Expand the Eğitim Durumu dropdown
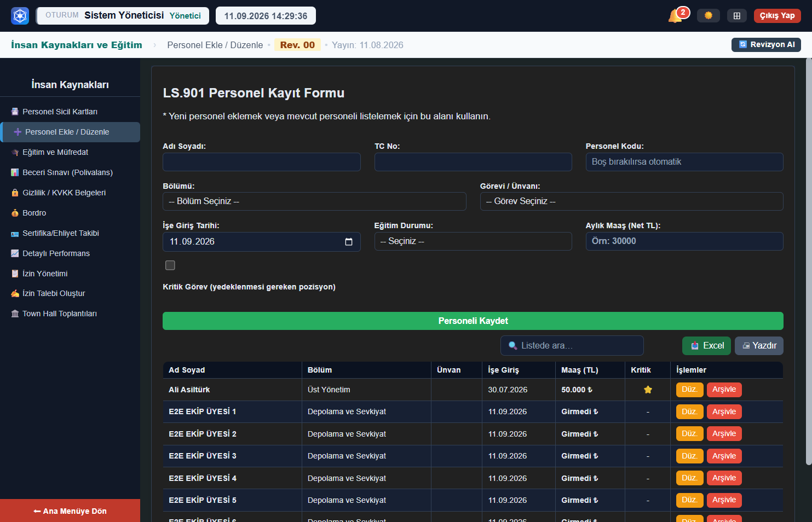The height and width of the screenshot is (522, 812). click(473, 241)
